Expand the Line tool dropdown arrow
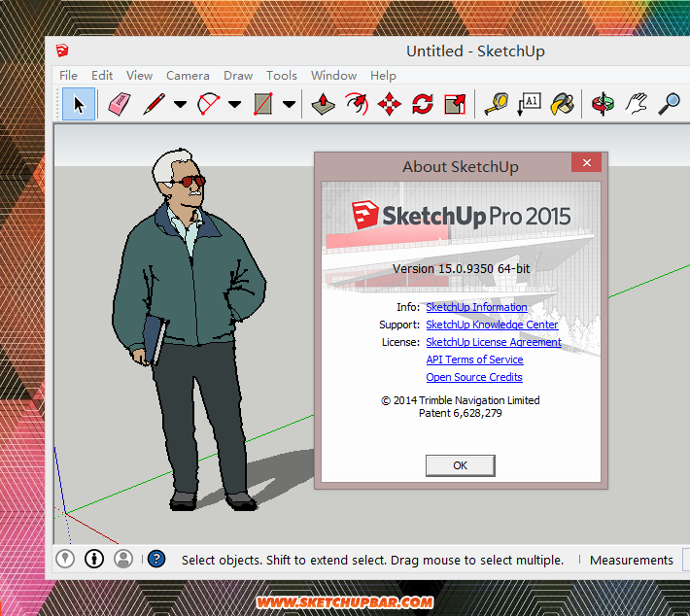This screenshot has width=690, height=616. 180,104
